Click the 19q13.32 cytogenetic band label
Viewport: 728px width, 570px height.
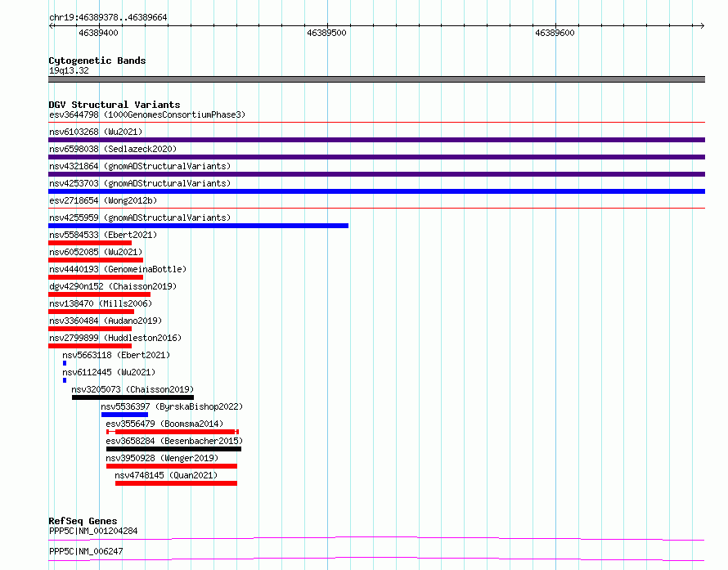tap(69, 70)
